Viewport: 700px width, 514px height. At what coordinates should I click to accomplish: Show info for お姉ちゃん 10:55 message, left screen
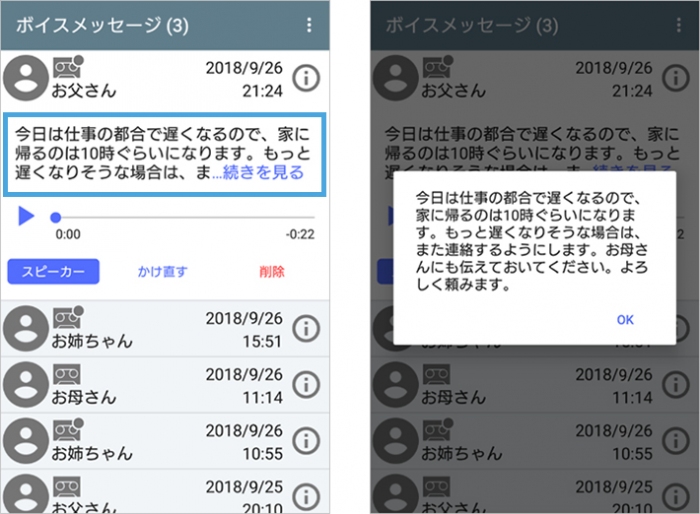[306, 441]
